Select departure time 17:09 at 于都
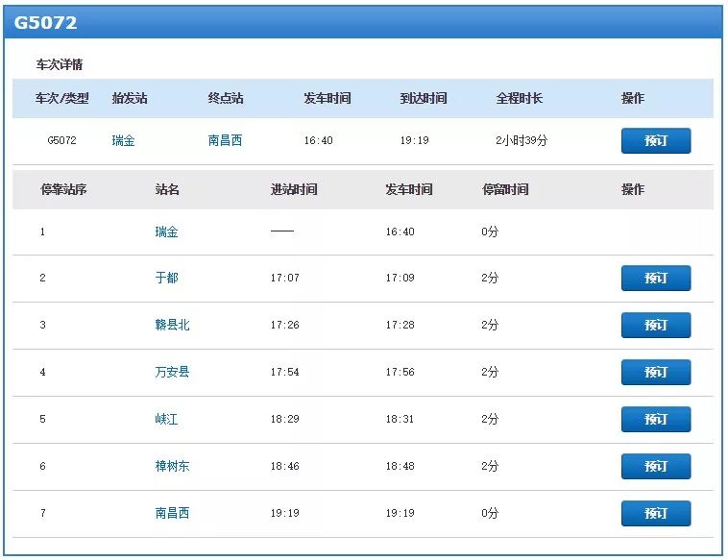Screen dimensions: 728x560 coord(400,278)
